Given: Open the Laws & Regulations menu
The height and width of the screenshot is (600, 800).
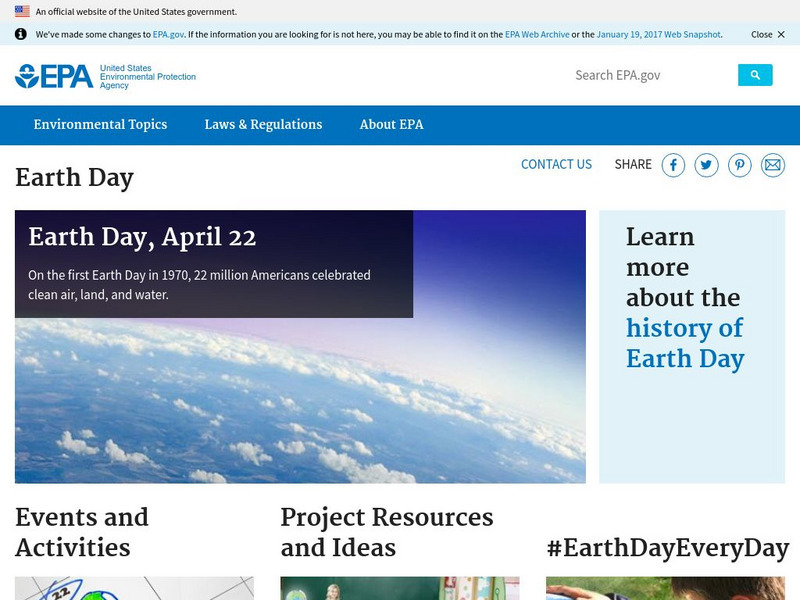Looking at the screenshot, I should (x=263, y=125).
